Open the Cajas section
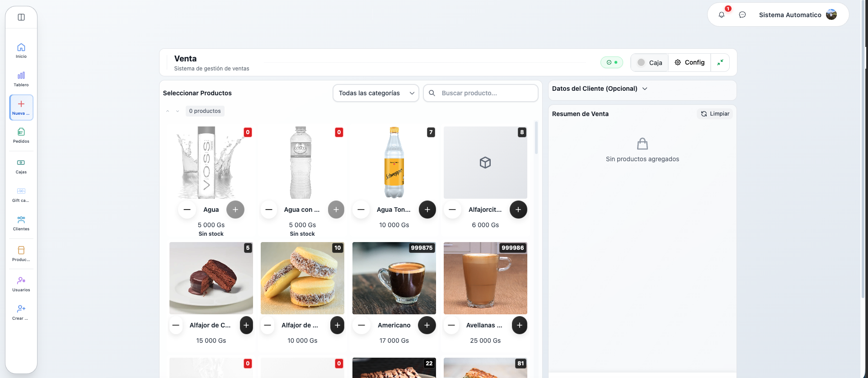The image size is (868, 378). (21, 166)
